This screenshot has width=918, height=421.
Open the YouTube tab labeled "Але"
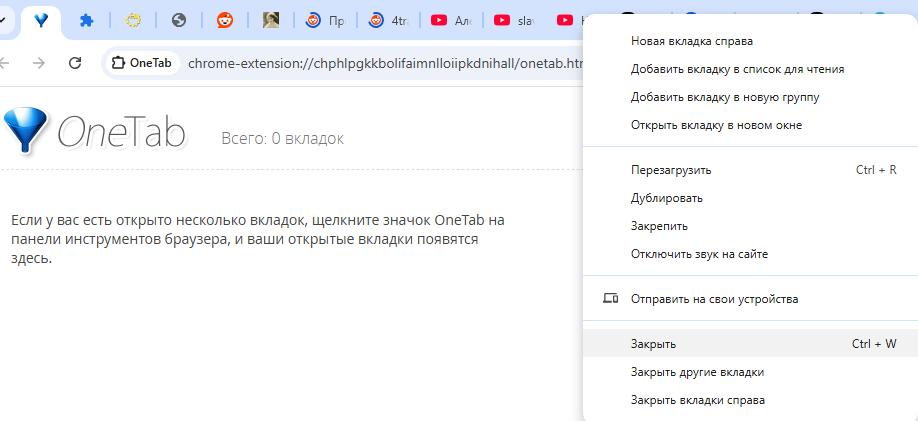point(452,21)
